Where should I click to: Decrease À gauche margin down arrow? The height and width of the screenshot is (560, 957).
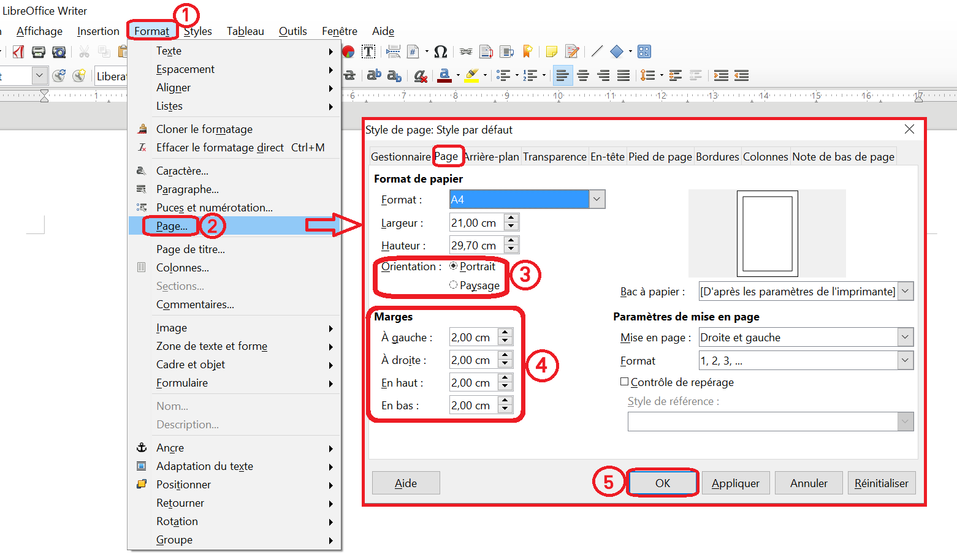pos(505,342)
